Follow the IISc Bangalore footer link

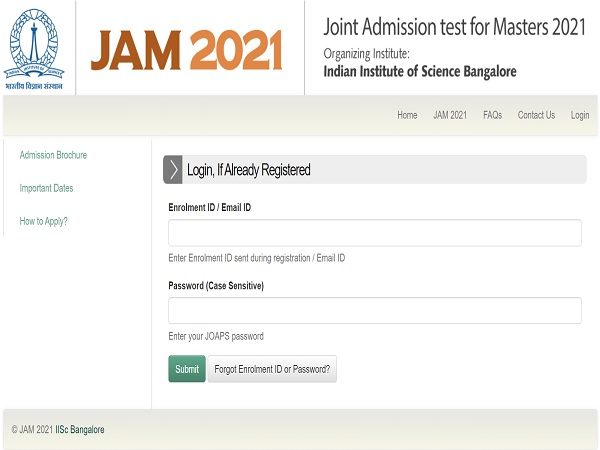(x=80, y=430)
